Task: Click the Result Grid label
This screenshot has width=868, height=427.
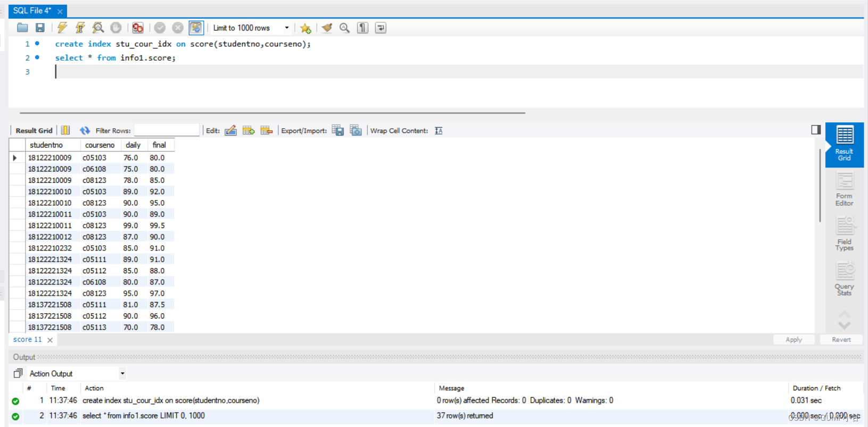Action: [x=34, y=131]
